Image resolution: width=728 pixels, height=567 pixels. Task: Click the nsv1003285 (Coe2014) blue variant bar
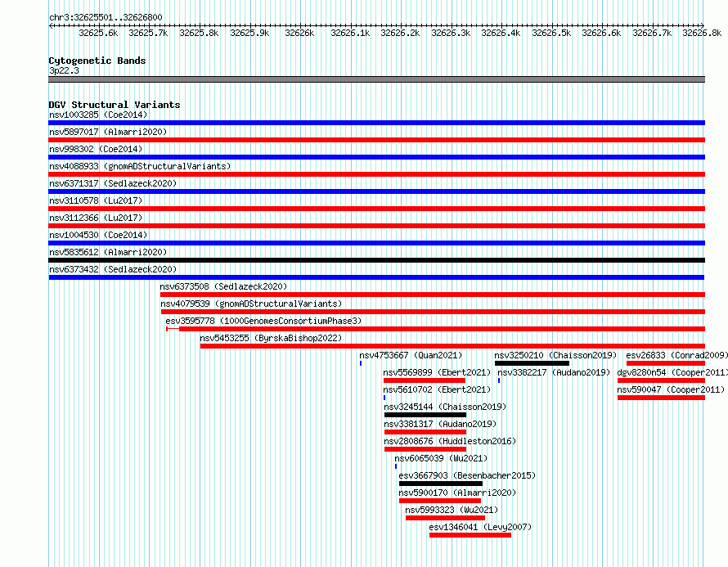point(376,123)
